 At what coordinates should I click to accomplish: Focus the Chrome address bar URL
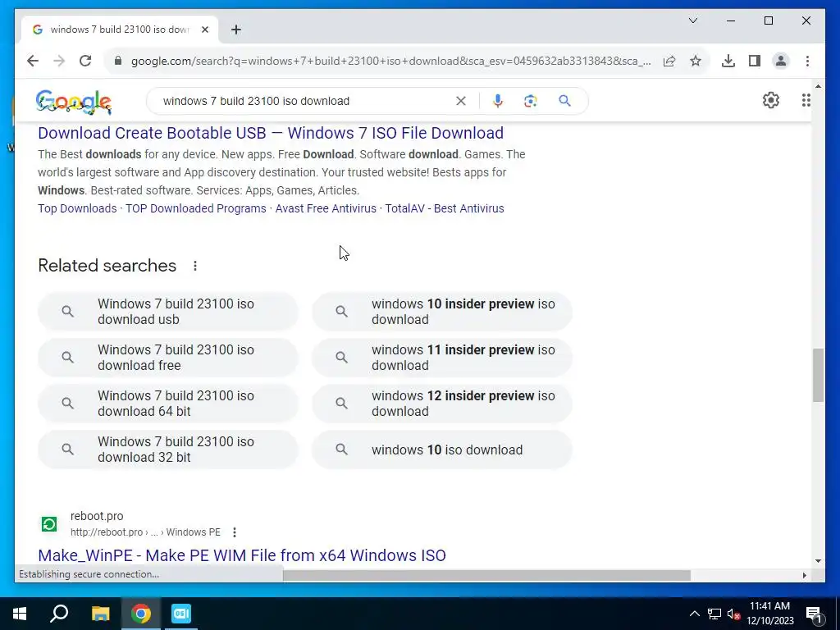(x=390, y=61)
